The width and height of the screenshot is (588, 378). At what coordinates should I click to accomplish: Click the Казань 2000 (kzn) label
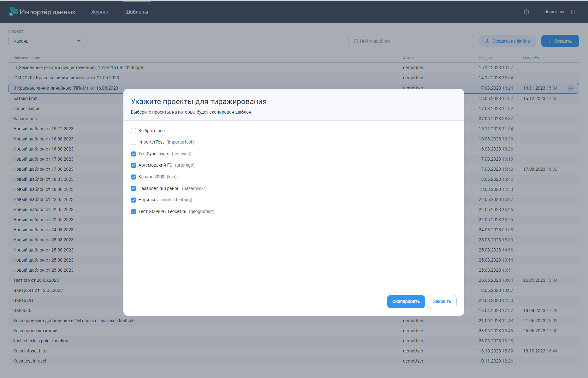[x=157, y=177]
